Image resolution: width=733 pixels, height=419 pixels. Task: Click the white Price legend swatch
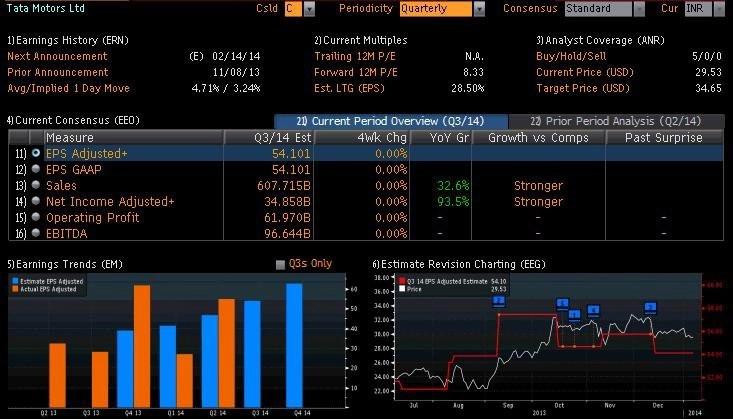tap(402, 289)
